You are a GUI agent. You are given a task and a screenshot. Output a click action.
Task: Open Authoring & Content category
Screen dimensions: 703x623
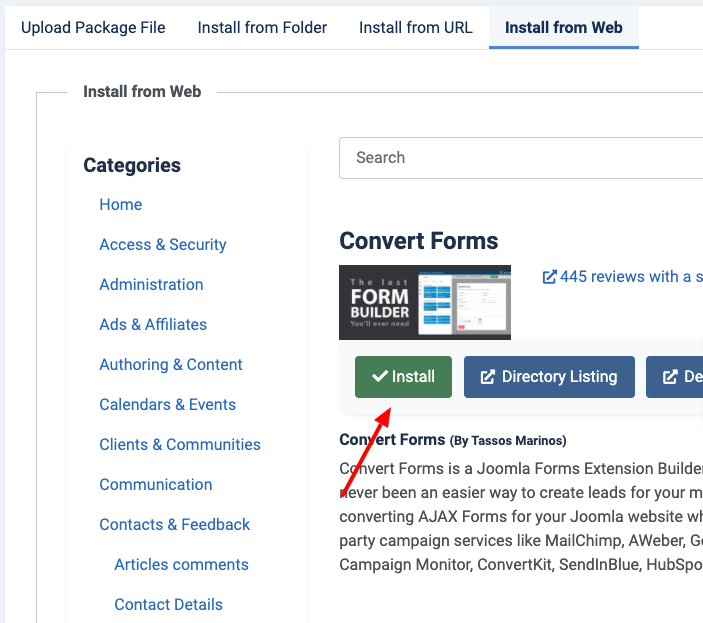tap(171, 364)
